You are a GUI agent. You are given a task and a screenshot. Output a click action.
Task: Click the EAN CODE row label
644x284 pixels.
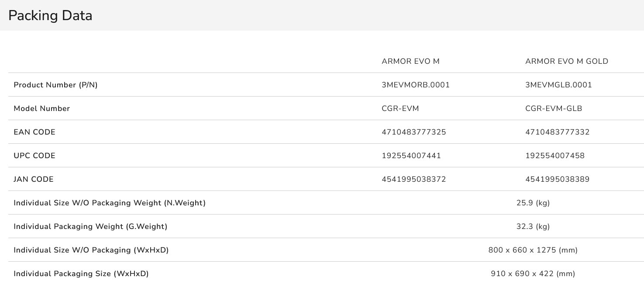[34, 132]
